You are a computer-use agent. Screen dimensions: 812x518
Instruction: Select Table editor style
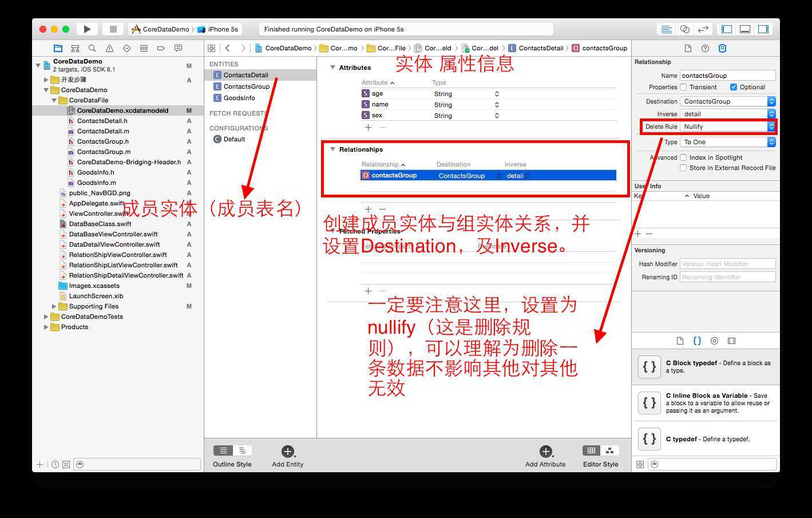[x=592, y=450]
